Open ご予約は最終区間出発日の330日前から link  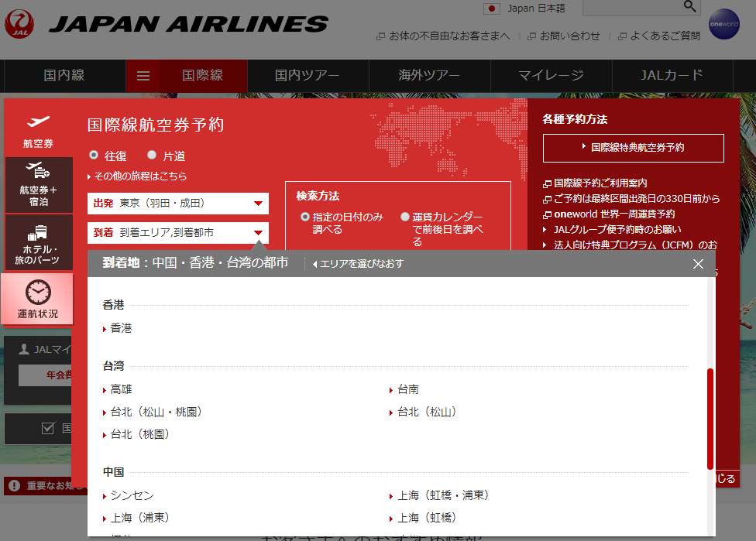(x=631, y=198)
